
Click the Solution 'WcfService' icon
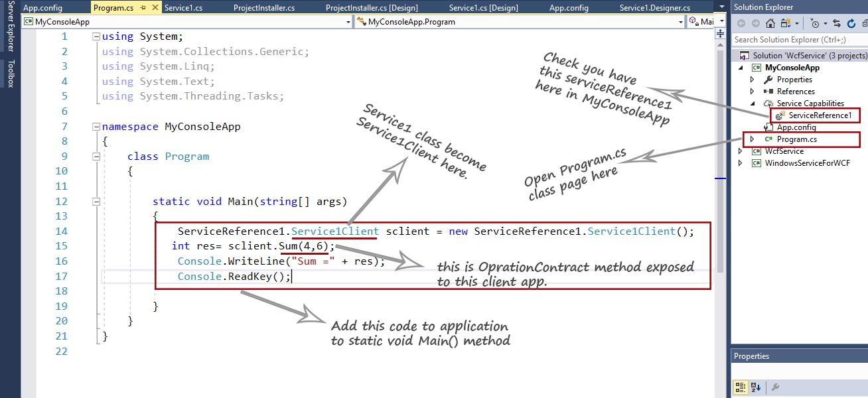[x=745, y=56]
